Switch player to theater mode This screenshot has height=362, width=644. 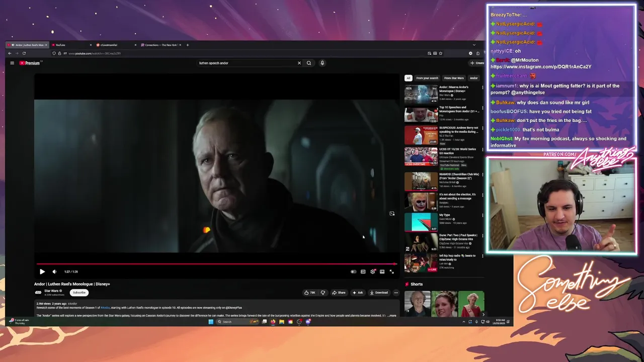pyautogui.click(x=382, y=271)
